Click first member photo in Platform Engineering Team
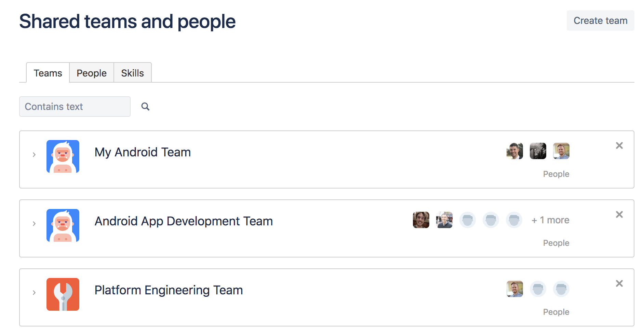 point(514,289)
